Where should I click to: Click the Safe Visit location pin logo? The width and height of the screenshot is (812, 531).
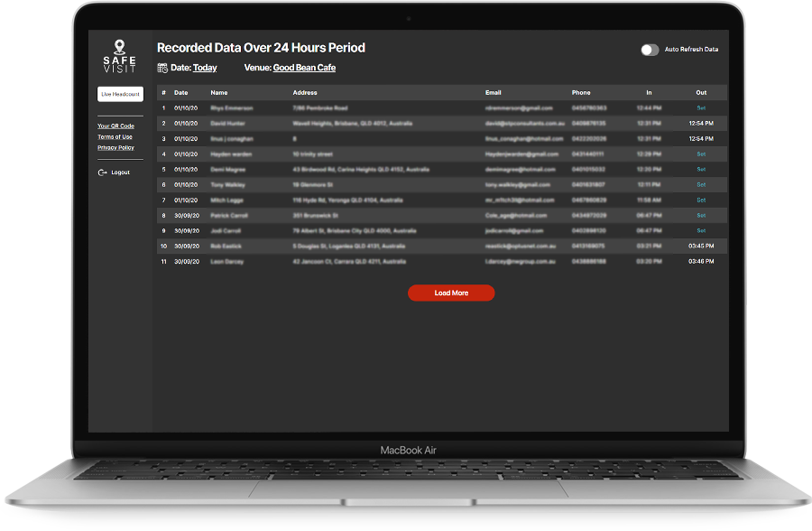point(120,48)
